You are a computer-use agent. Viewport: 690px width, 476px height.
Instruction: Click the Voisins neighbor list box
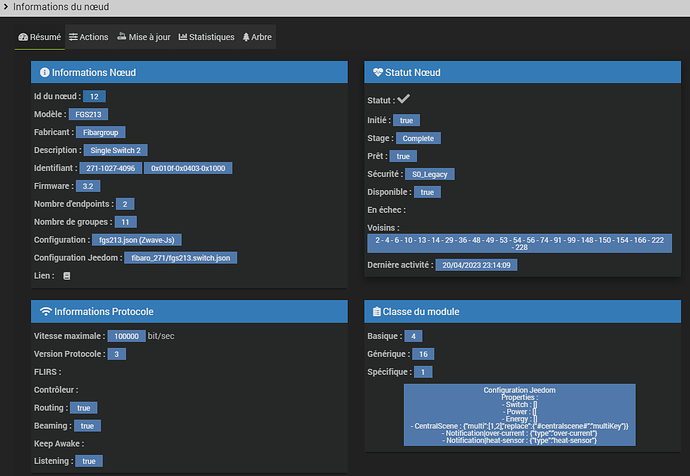[520, 243]
